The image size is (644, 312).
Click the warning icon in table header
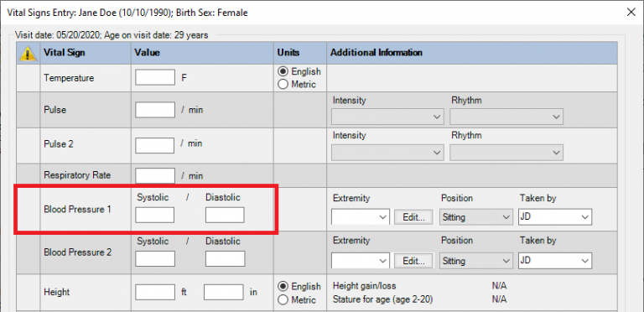(28, 53)
